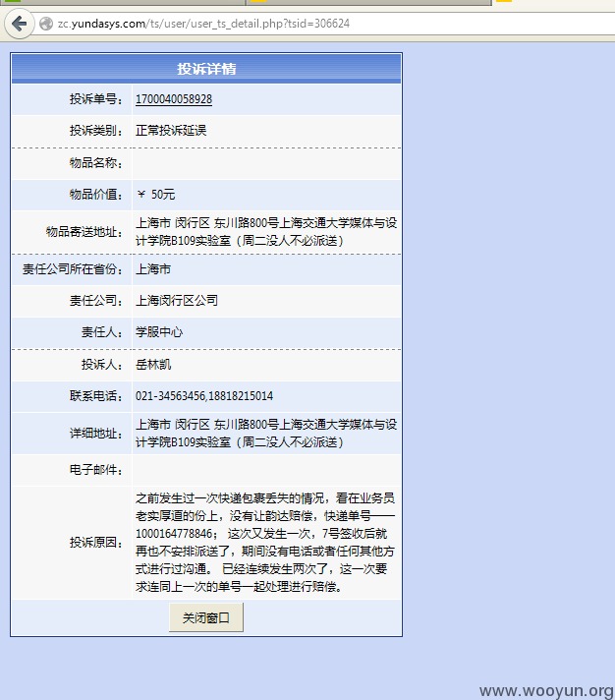This screenshot has height=700, width=615.
Task: Click the globe site icon in address bar
Action: [46, 24]
